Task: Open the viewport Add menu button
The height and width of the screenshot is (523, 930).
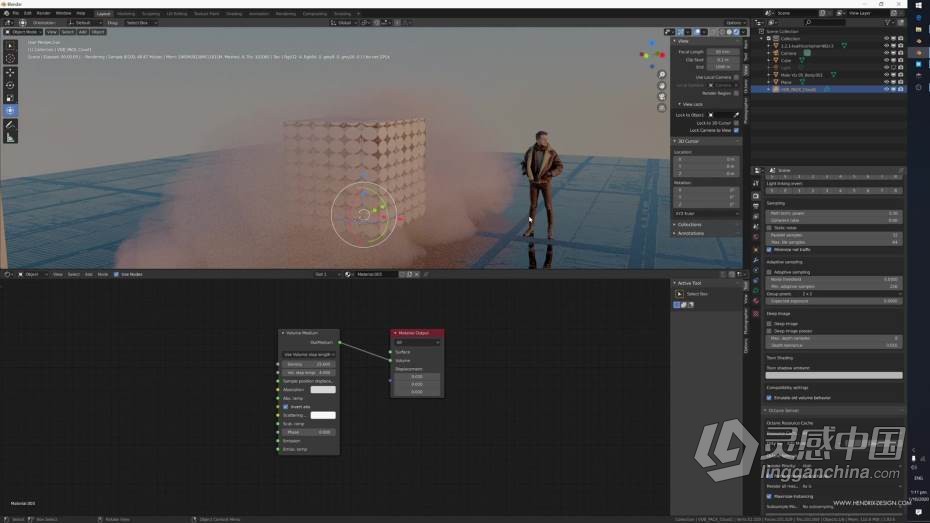Action: 82,32
